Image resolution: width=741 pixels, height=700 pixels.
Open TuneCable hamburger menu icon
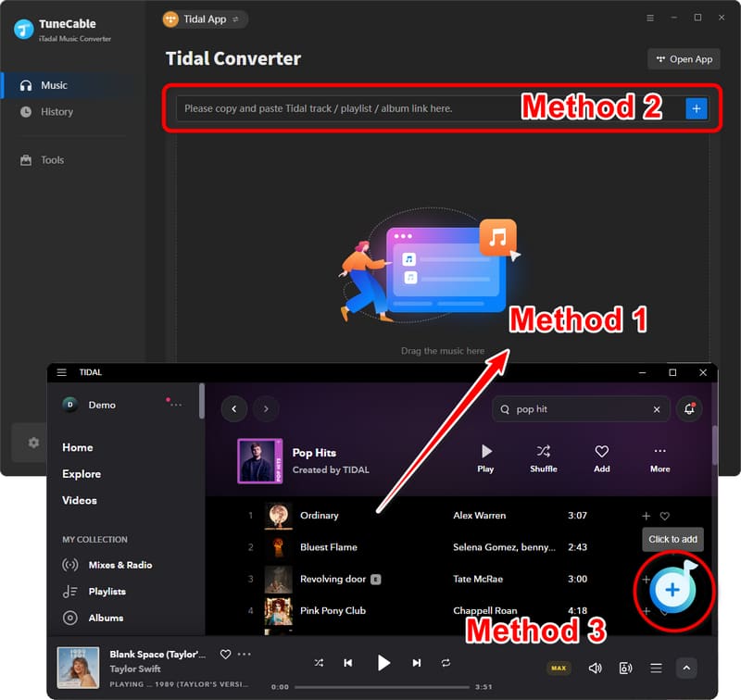coord(650,18)
